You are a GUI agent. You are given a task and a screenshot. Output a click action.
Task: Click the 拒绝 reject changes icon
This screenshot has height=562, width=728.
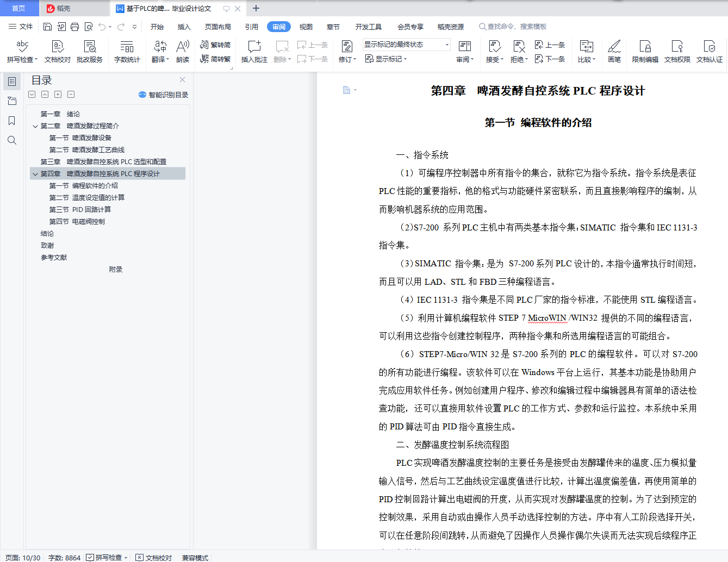click(x=519, y=47)
